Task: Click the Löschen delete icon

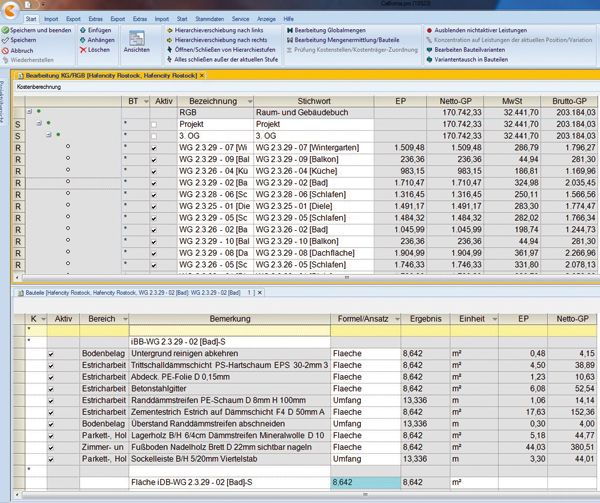Action: (81, 50)
